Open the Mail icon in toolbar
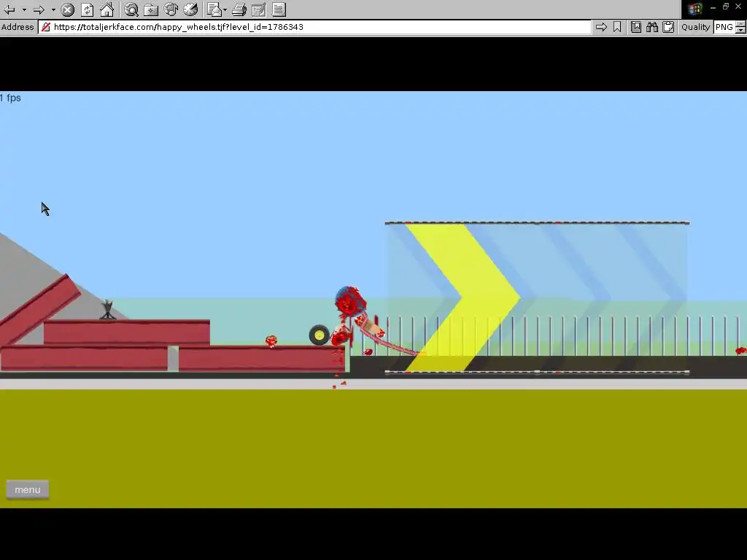This screenshot has height=560, width=747. 214,9
